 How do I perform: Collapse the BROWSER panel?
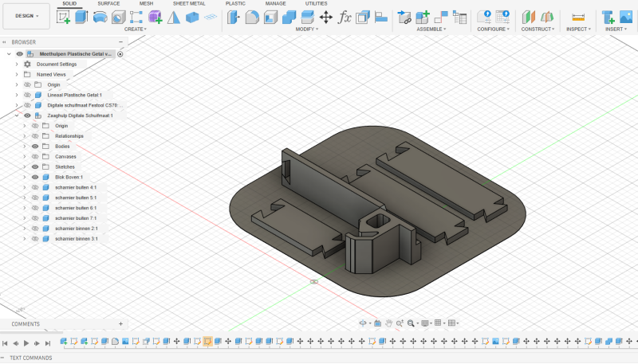pos(121,42)
